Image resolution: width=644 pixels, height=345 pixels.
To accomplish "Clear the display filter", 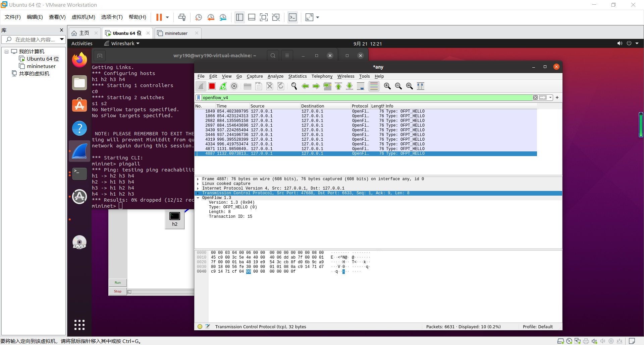I will [x=535, y=98].
